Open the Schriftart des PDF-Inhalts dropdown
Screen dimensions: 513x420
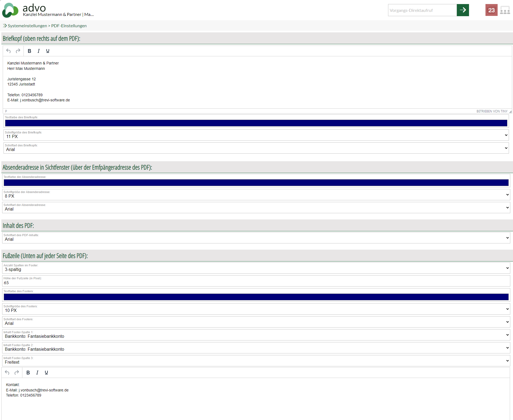click(x=256, y=238)
